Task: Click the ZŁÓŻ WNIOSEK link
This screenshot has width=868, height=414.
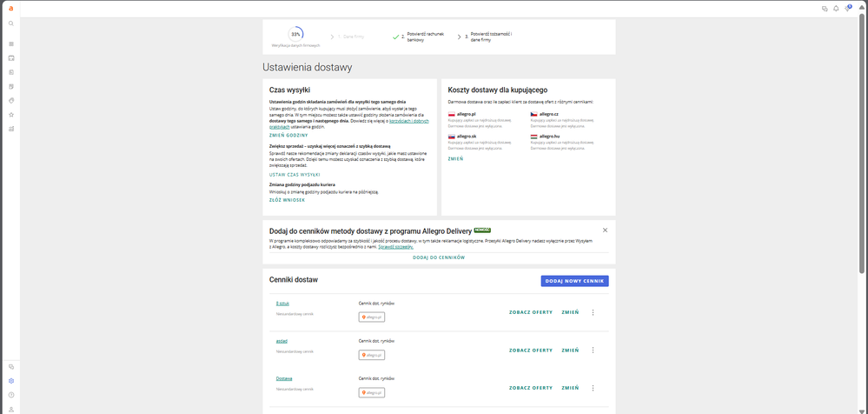Action: (287, 200)
